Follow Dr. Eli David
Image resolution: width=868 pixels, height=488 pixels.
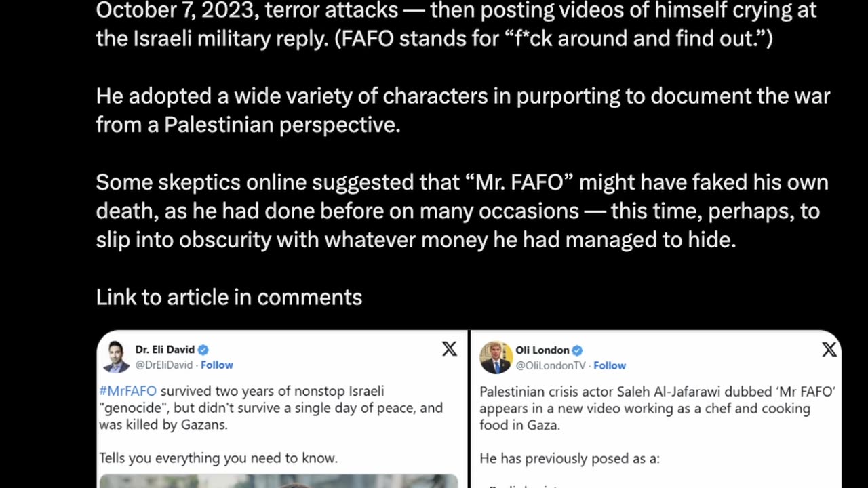(x=217, y=365)
